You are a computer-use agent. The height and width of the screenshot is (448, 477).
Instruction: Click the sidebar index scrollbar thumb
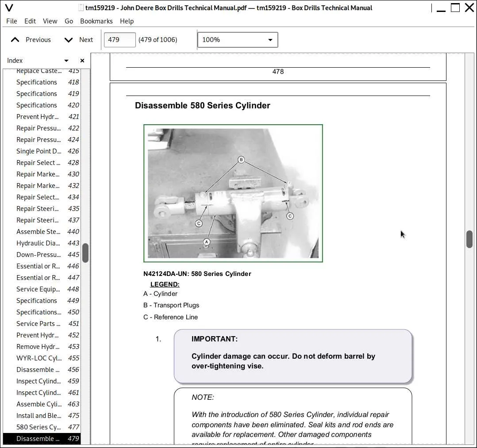(x=85, y=253)
